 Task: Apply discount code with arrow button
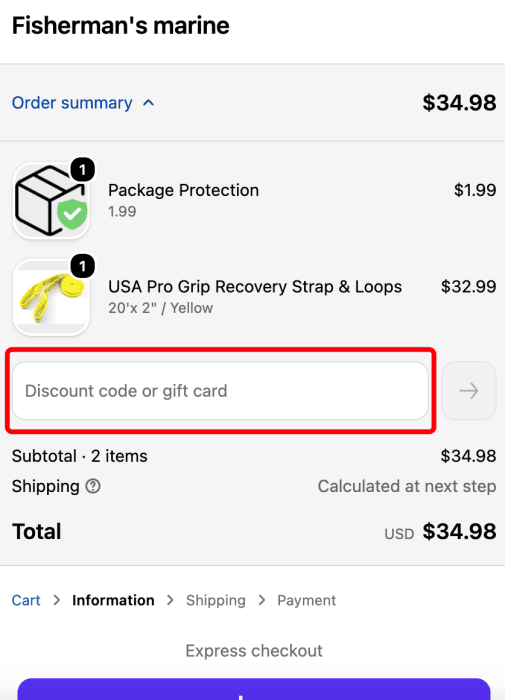[x=469, y=391]
